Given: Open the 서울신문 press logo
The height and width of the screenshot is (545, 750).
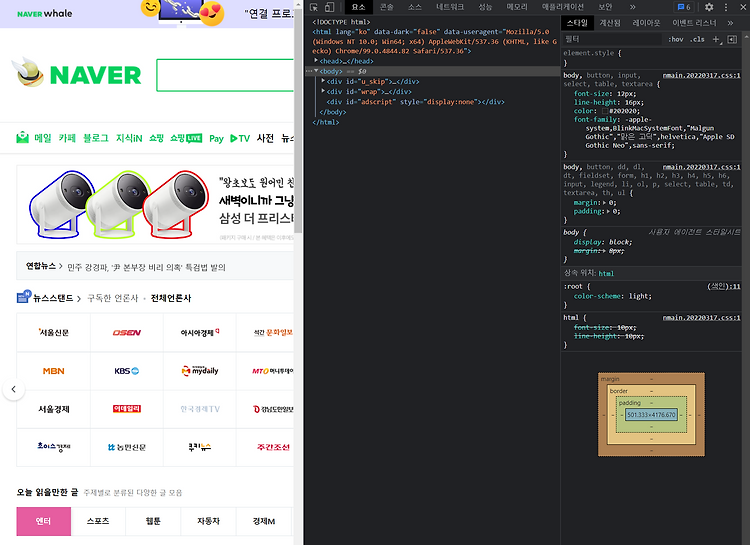Looking at the screenshot, I should pyautogui.click(x=54, y=333).
